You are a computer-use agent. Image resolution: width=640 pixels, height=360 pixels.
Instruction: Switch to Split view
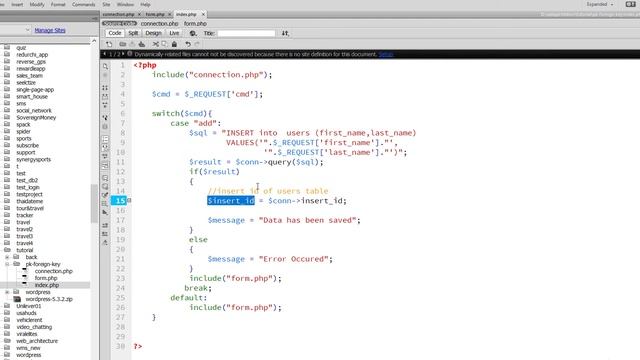tap(133, 33)
